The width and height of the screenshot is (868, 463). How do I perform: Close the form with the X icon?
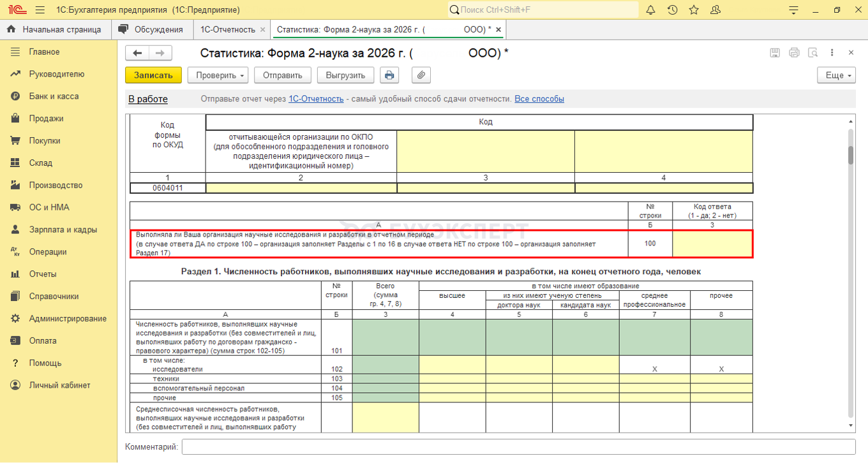pyautogui.click(x=851, y=53)
